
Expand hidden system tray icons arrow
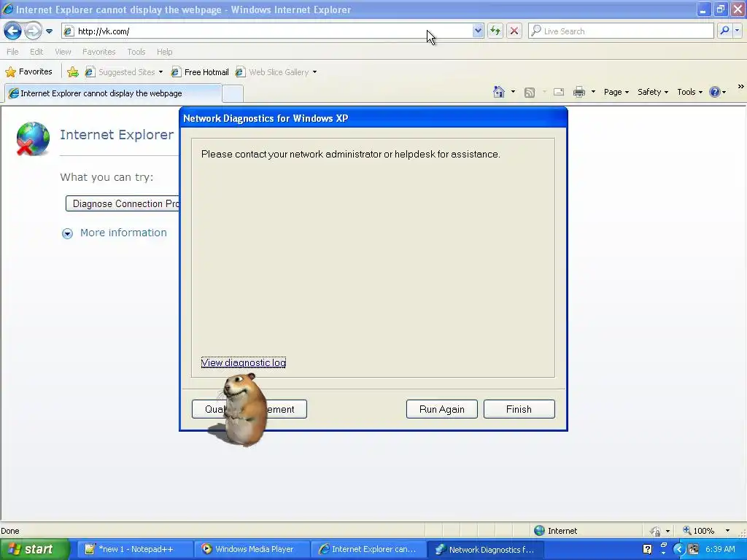click(x=679, y=550)
